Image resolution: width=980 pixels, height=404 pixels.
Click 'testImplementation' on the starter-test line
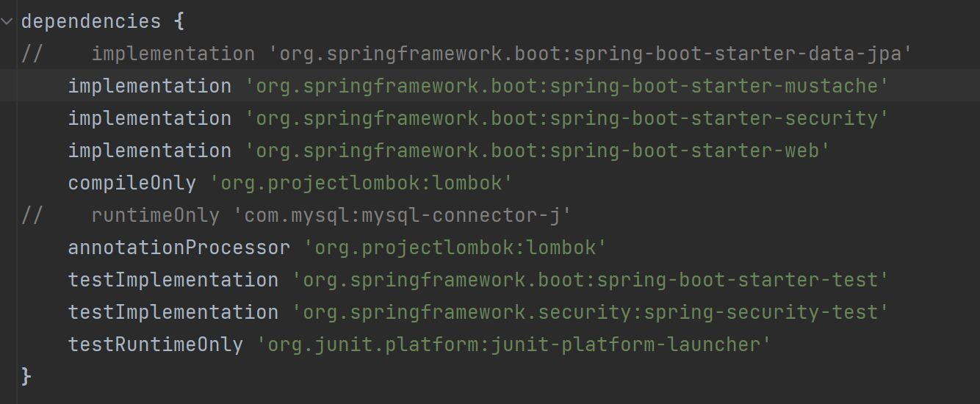173,280
